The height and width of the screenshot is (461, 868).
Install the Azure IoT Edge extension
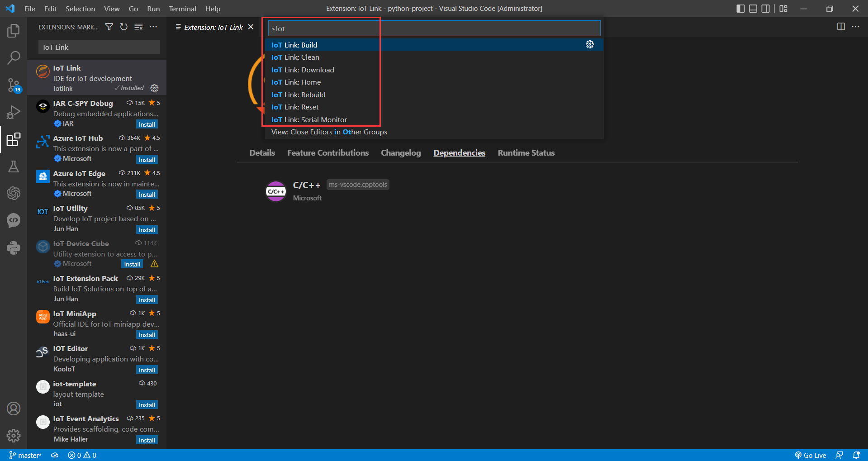click(147, 195)
